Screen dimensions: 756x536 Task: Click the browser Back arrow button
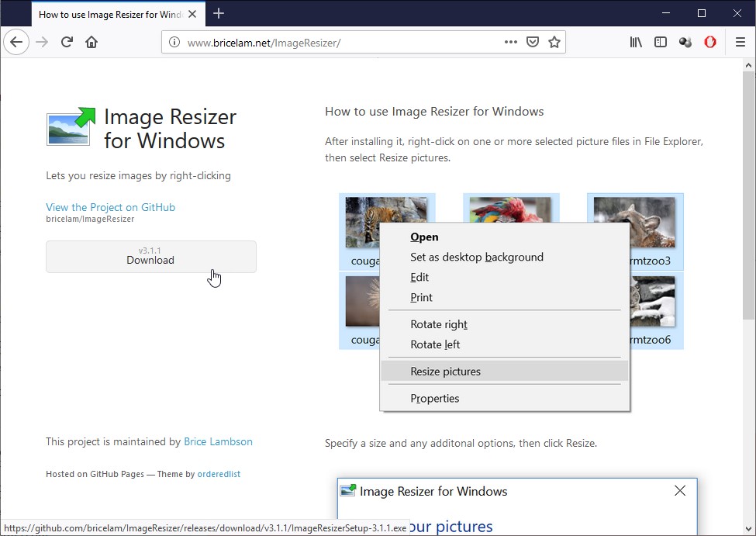pyautogui.click(x=16, y=42)
